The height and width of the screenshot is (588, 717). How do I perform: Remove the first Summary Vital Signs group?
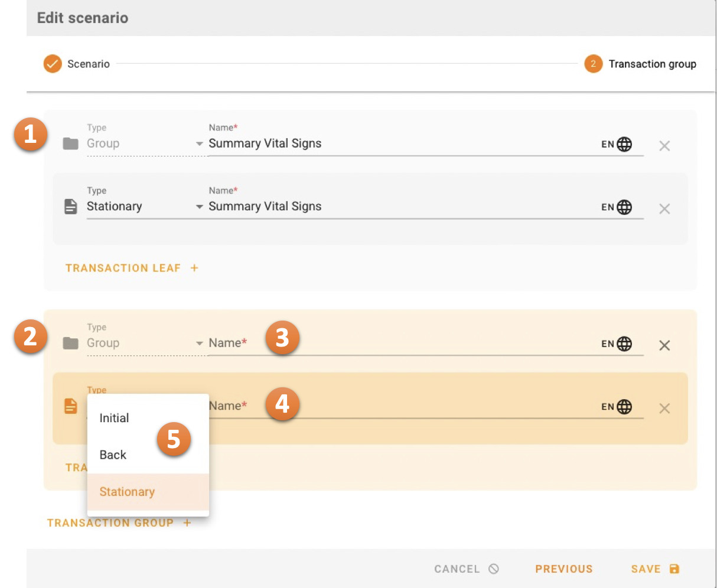pyautogui.click(x=664, y=146)
